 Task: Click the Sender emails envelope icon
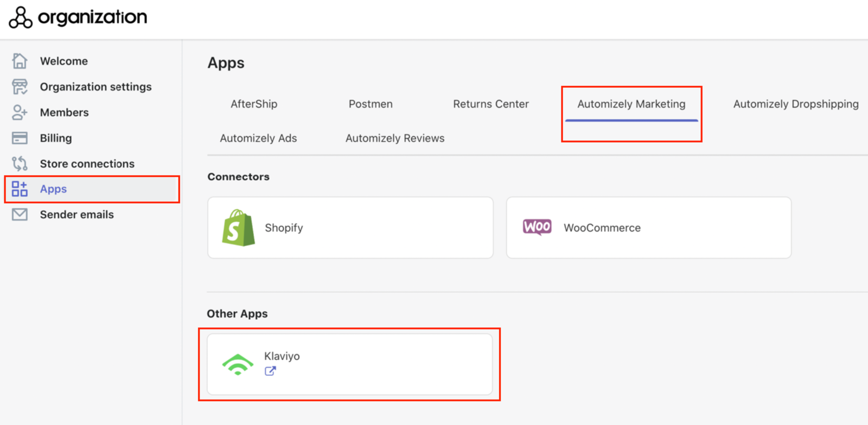click(20, 215)
